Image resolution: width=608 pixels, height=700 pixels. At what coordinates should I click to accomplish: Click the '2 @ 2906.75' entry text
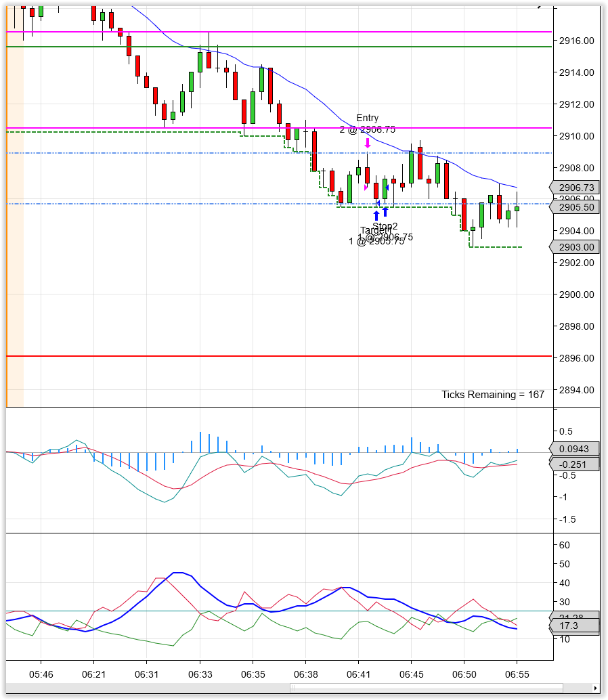tap(368, 129)
